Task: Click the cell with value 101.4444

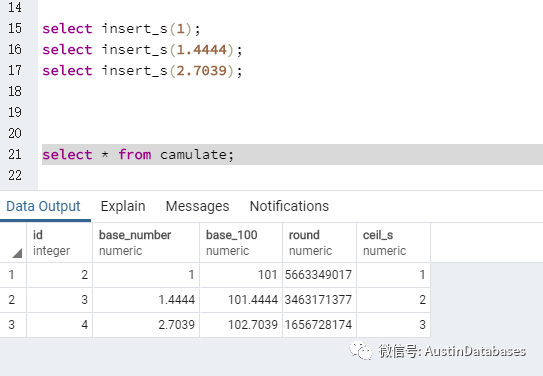Action: [x=241, y=300]
